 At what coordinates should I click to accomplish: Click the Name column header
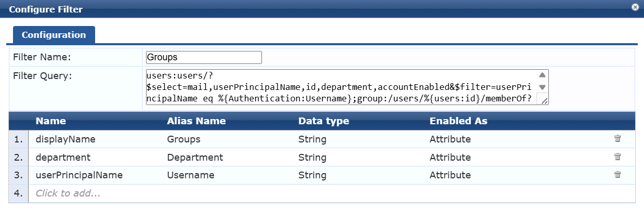50,121
